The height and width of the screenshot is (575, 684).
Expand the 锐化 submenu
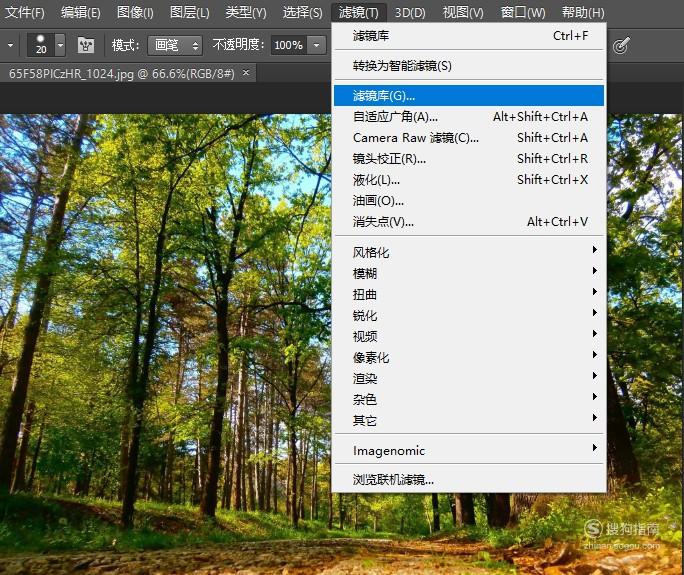pyautogui.click(x=469, y=315)
